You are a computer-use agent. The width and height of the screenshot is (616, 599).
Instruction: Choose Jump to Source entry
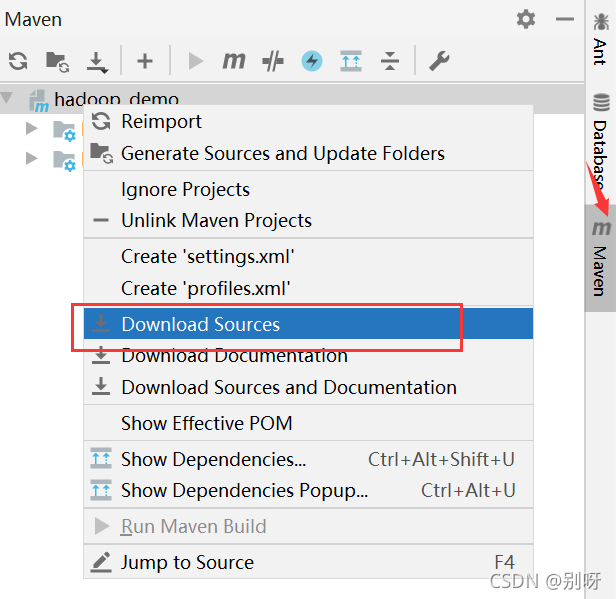tap(308, 562)
